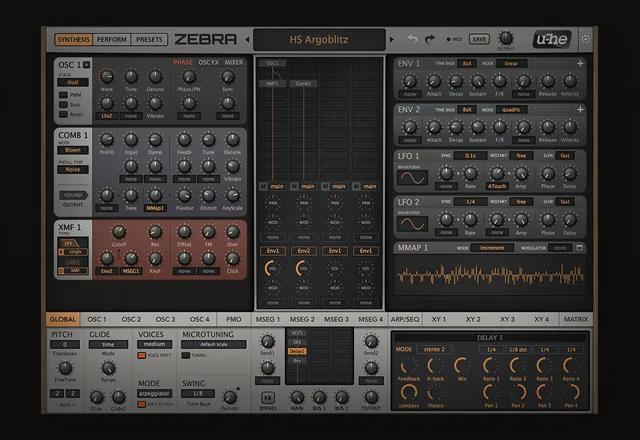The image size is (640, 440).
Task: Click first lane VOL ring control
Action: 273,268
